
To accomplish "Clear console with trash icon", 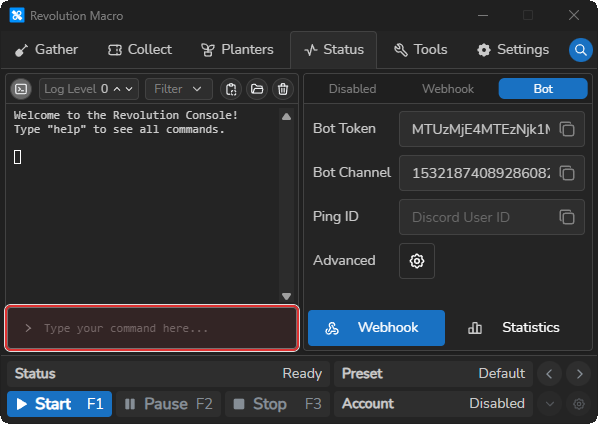I will click(283, 89).
